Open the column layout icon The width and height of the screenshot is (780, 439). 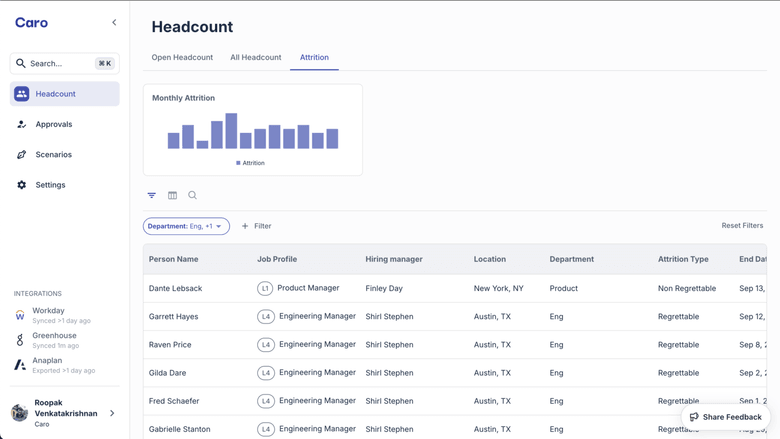[172, 196]
